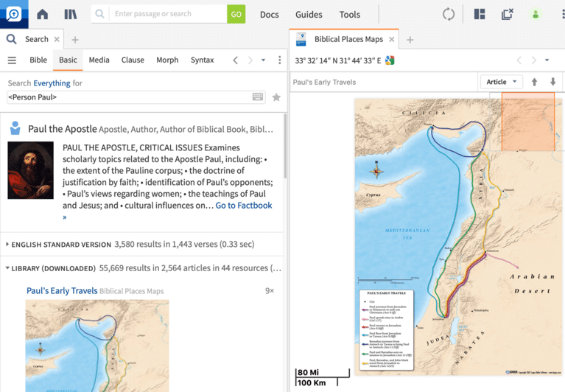Switch to the Morph search tab
565x392 pixels.
[x=167, y=60]
